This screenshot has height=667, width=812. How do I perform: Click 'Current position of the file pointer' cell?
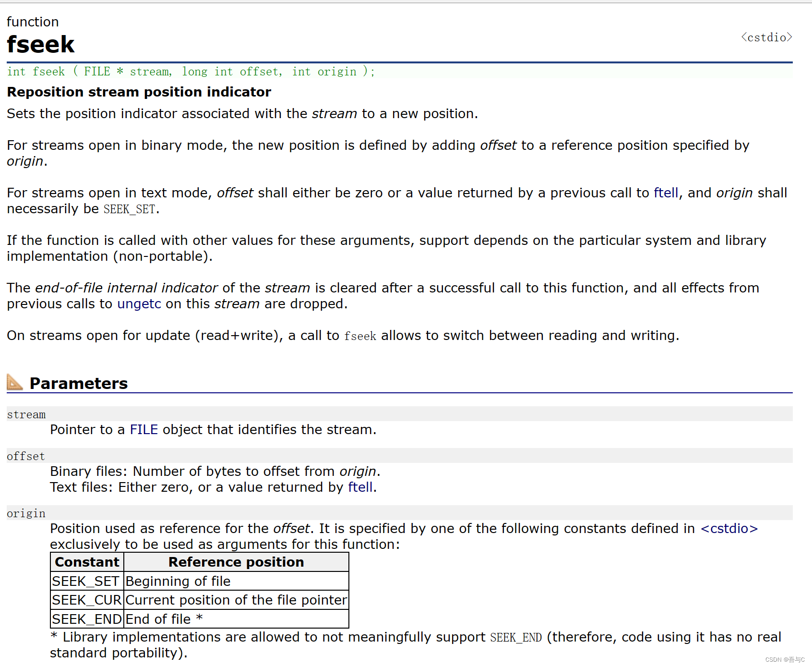pyautogui.click(x=236, y=600)
